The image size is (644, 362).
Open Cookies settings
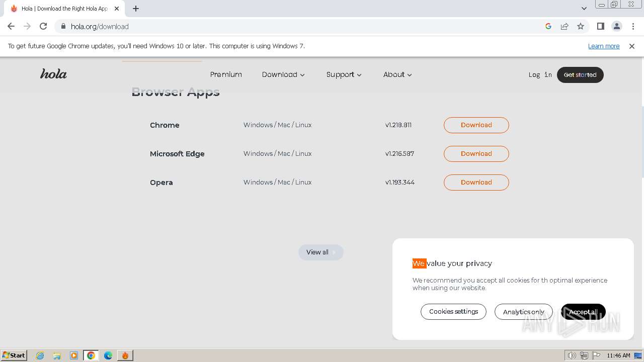pyautogui.click(x=453, y=312)
